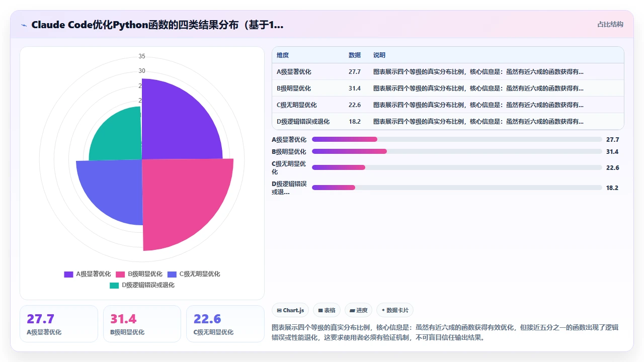Image resolution: width=644 pixels, height=362 pixels.
Task: Toggle the D级逻辑错误或退化 legend swatch
Action: pos(114,285)
